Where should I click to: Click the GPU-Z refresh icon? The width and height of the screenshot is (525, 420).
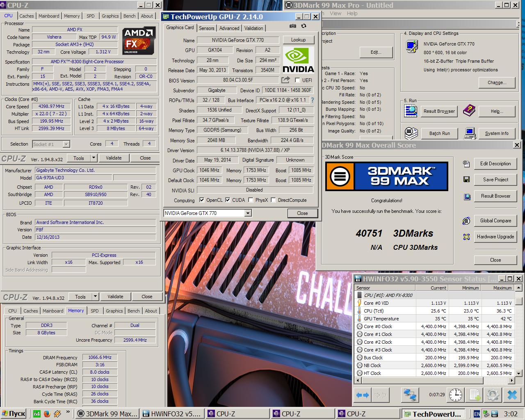304,26
